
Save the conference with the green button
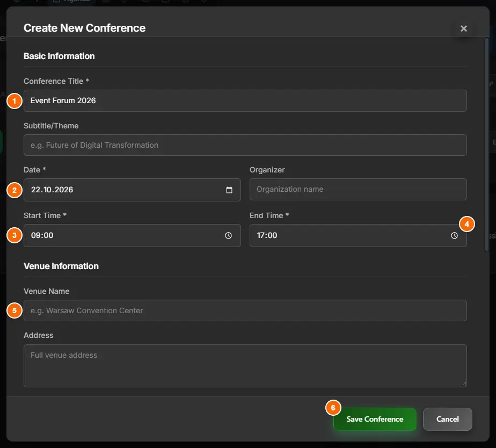point(375,419)
